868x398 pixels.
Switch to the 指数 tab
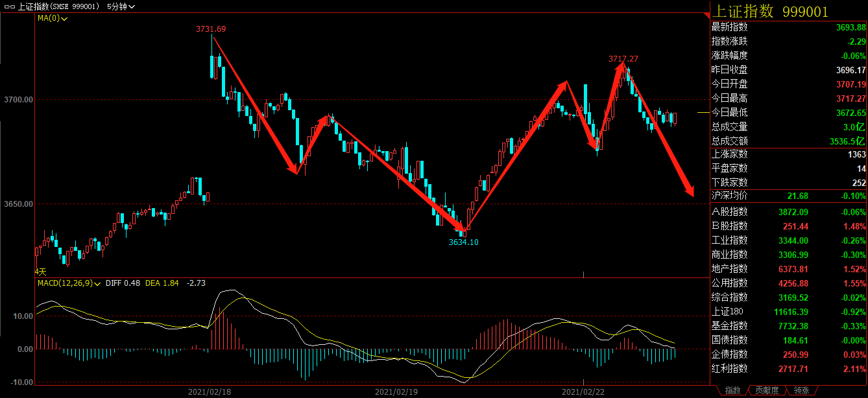[x=732, y=390]
